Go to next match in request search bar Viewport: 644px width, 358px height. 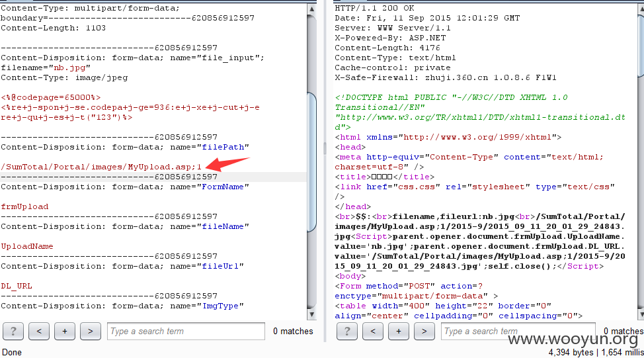click(91, 332)
